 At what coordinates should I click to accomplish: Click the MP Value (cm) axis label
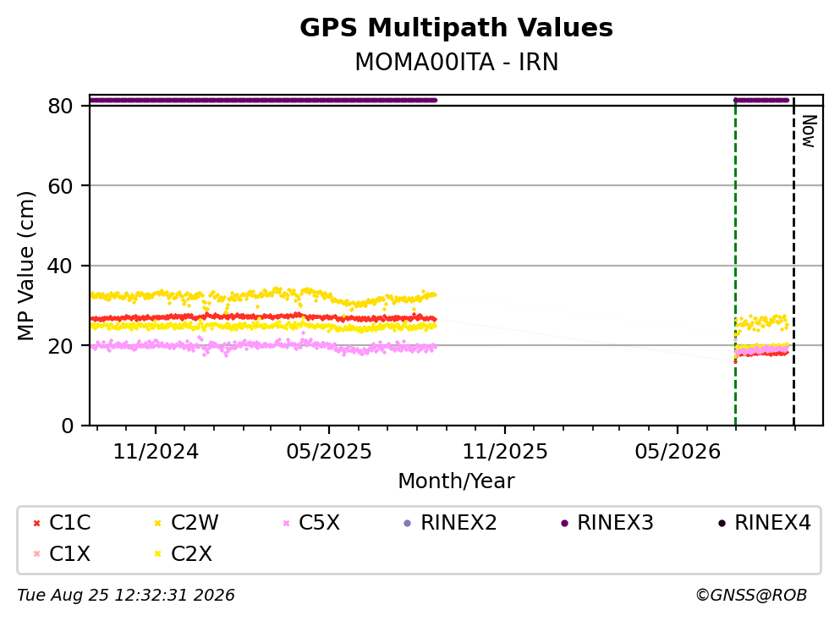25,266
